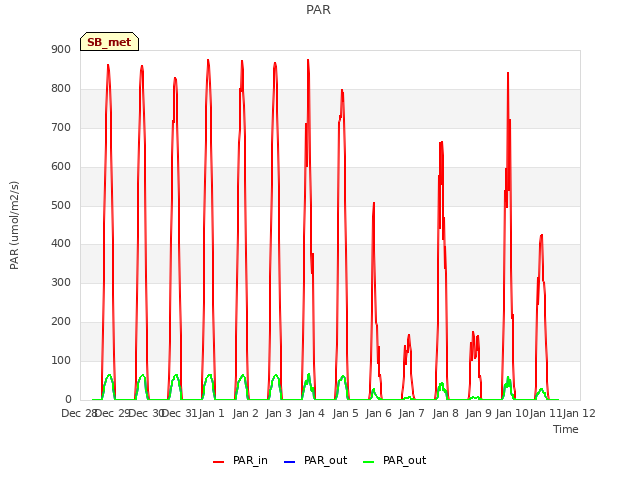Click the Jan 7 x-axis date label
The height and width of the screenshot is (480, 640).
(412, 413)
